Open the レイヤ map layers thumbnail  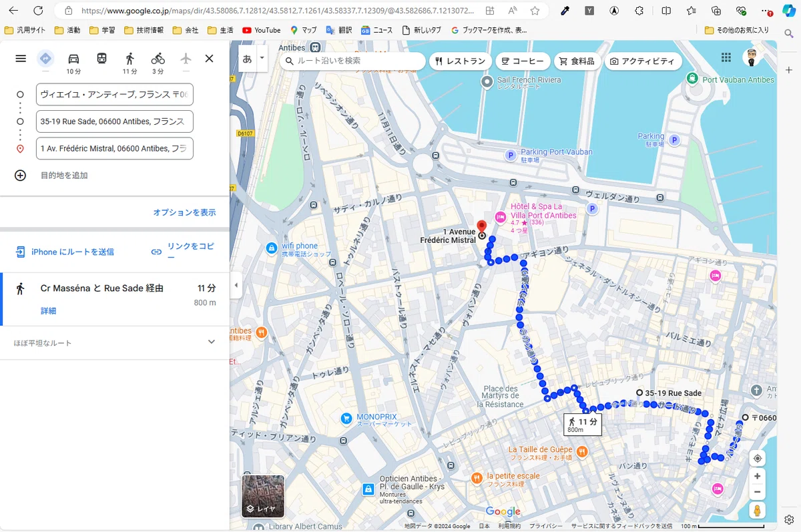pos(263,496)
